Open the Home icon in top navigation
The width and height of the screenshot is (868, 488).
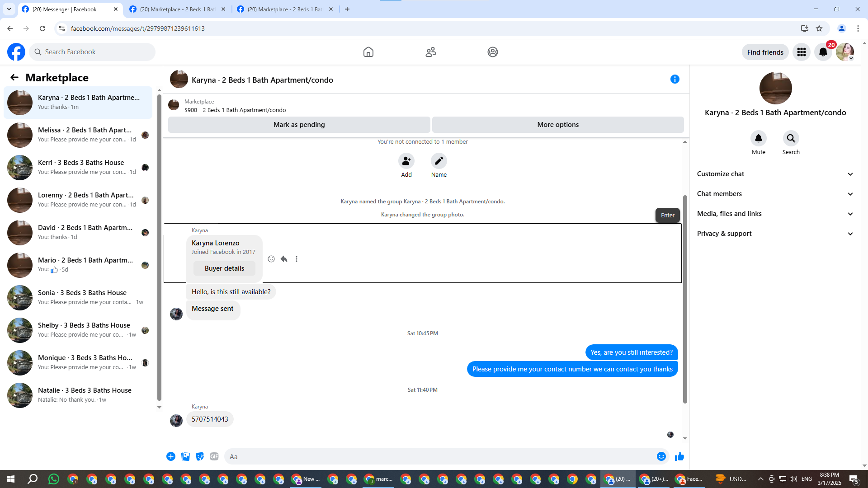point(368,52)
